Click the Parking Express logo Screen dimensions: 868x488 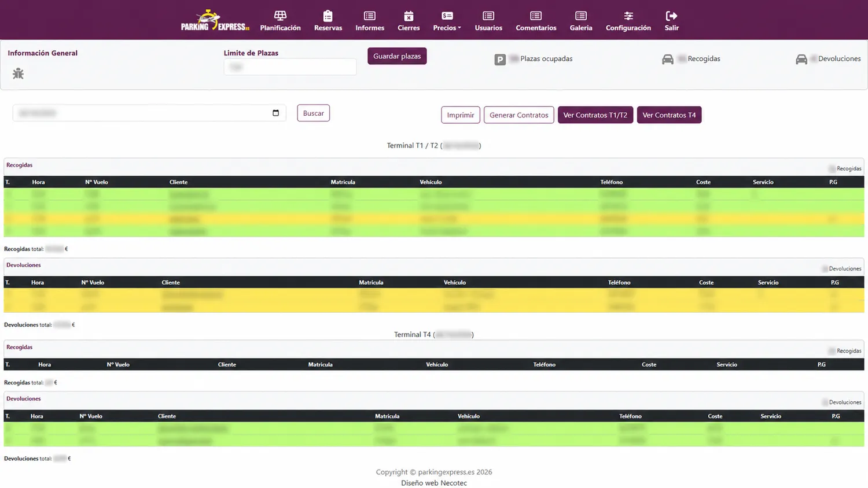[215, 20]
